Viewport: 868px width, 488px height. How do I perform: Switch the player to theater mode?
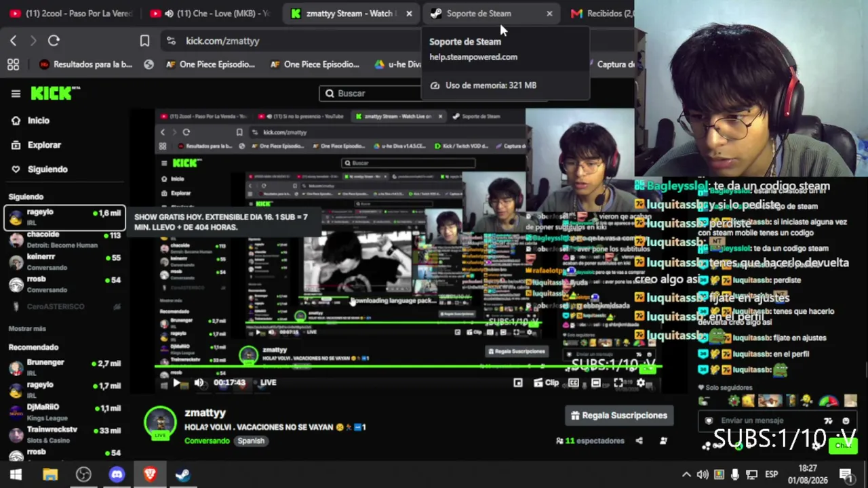coord(596,383)
